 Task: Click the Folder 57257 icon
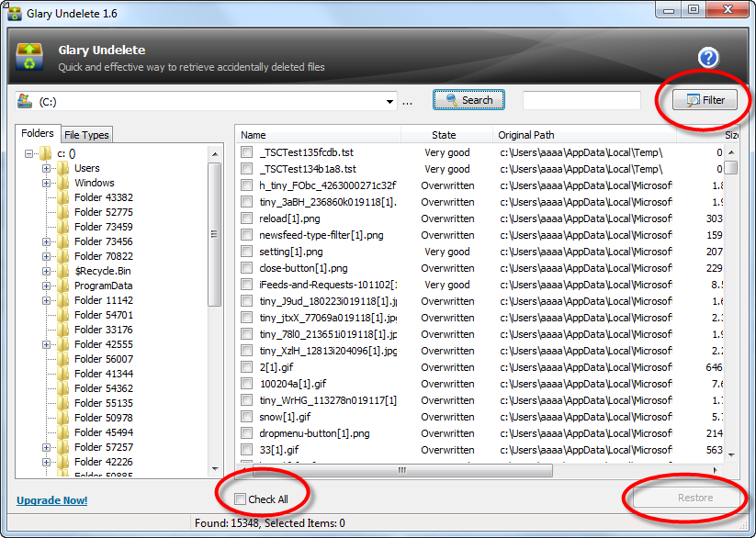pyautogui.click(x=62, y=447)
